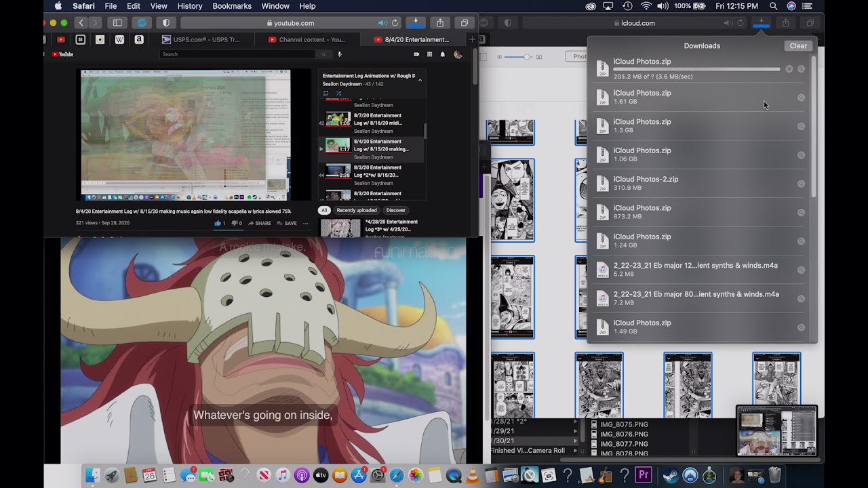Image resolution: width=868 pixels, height=488 pixels.
Task: Open VLC from the Dock
Action: click(473, 476)
